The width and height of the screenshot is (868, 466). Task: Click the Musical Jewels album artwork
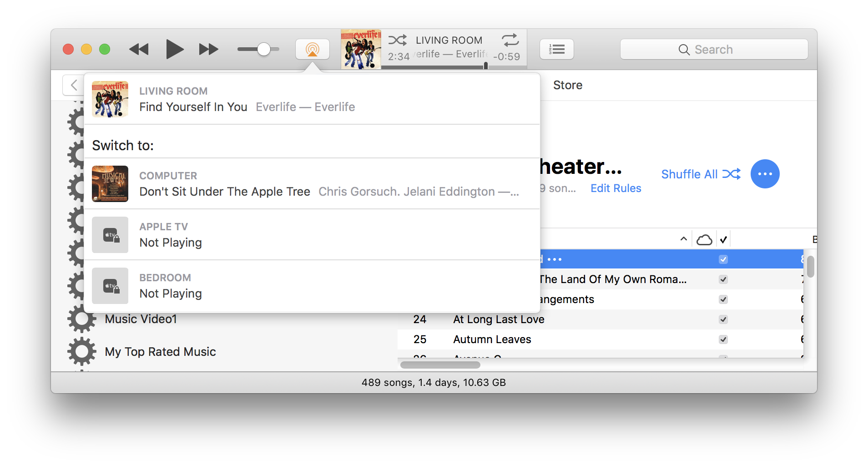(x=110, y=184)
